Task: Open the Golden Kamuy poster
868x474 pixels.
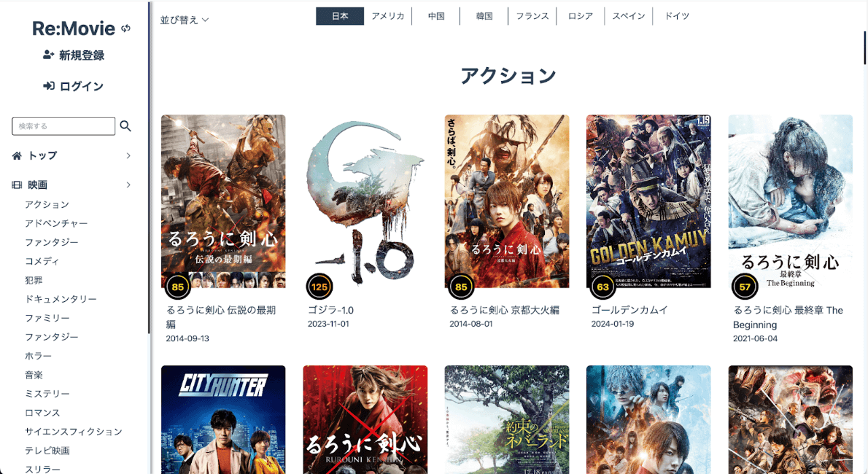Action: point(648,201)
